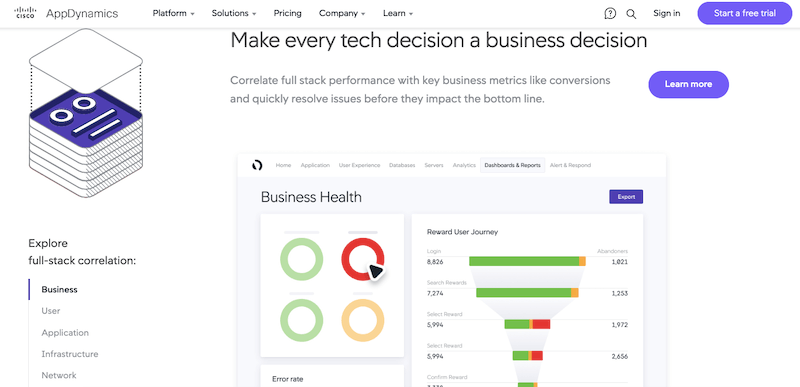Go to the Pricing page

287,13
